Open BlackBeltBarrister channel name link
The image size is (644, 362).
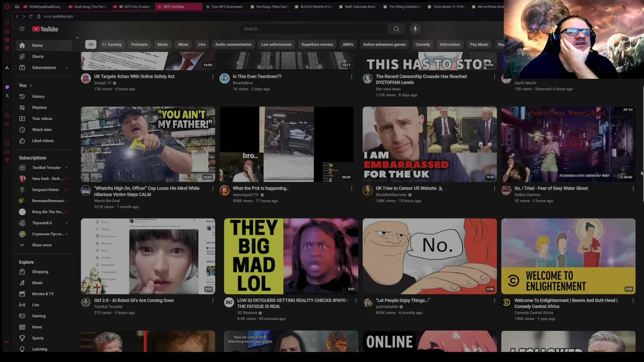click(391, 195)
